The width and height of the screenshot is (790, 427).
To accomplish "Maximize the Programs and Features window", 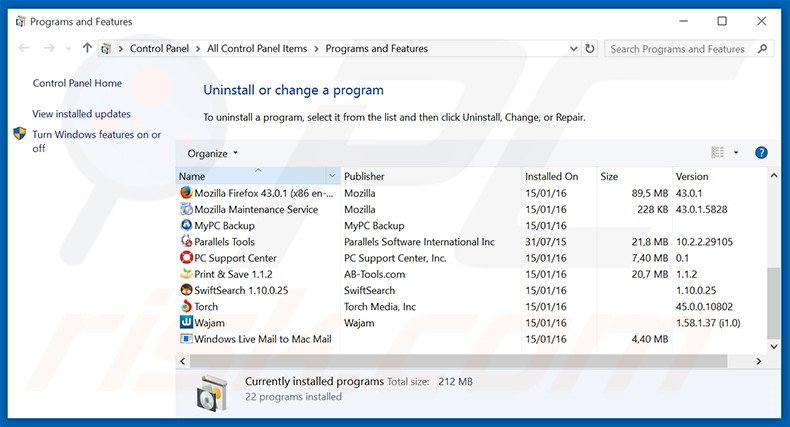I will tap(722, 21).
